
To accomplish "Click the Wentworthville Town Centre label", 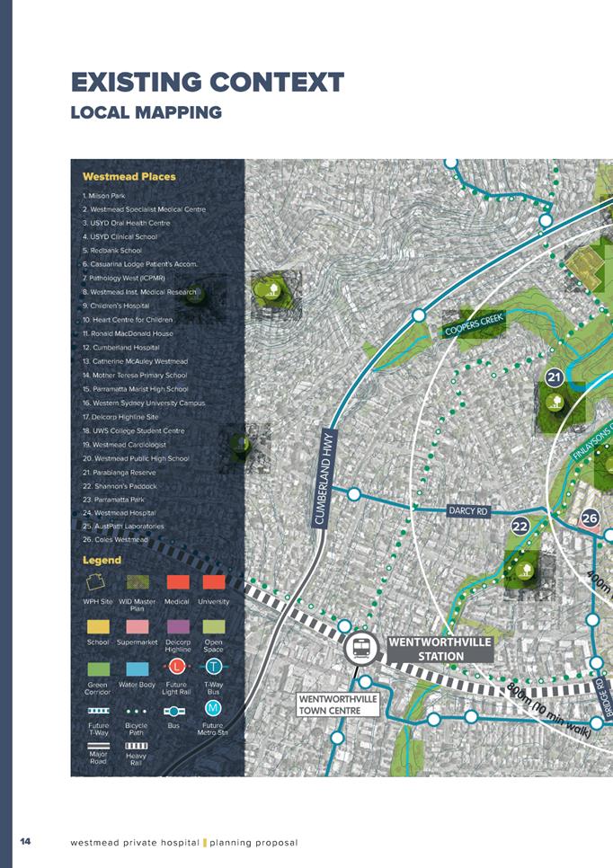I will click(338, 704).
